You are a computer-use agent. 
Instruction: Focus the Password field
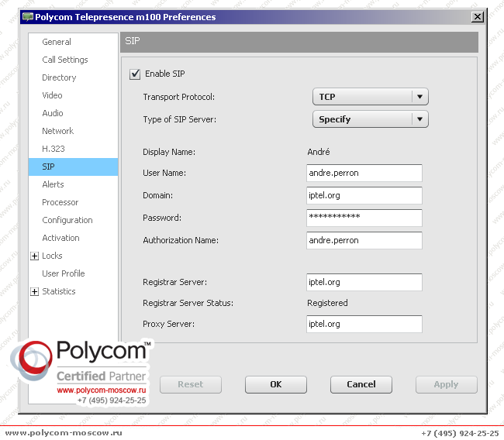coord(364,218)
